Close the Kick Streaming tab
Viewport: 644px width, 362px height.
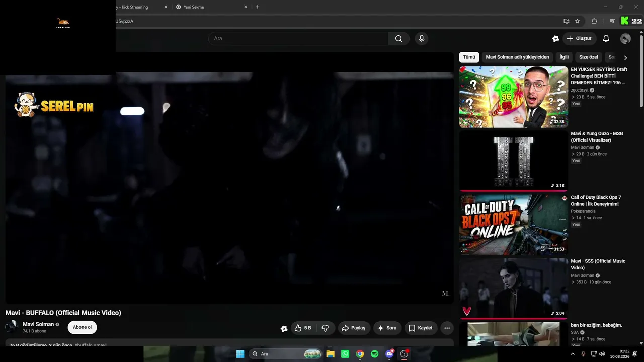click(x=166, y=7)
